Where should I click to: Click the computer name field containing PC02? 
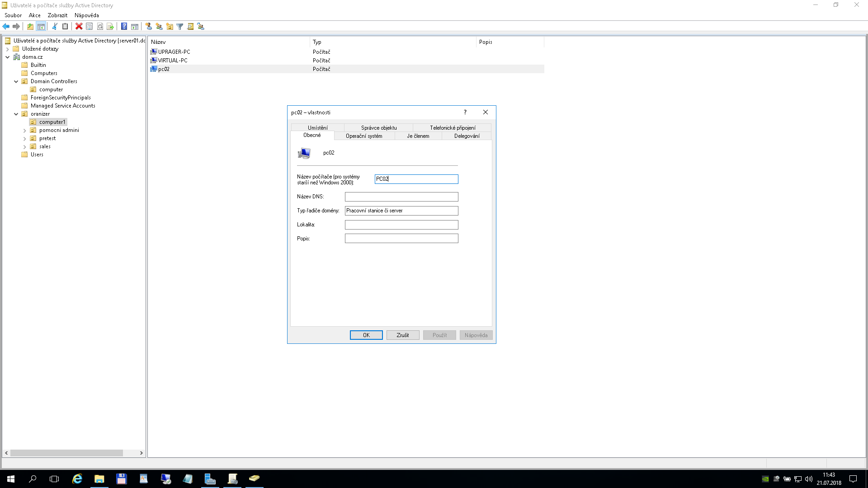coord(416,179)
